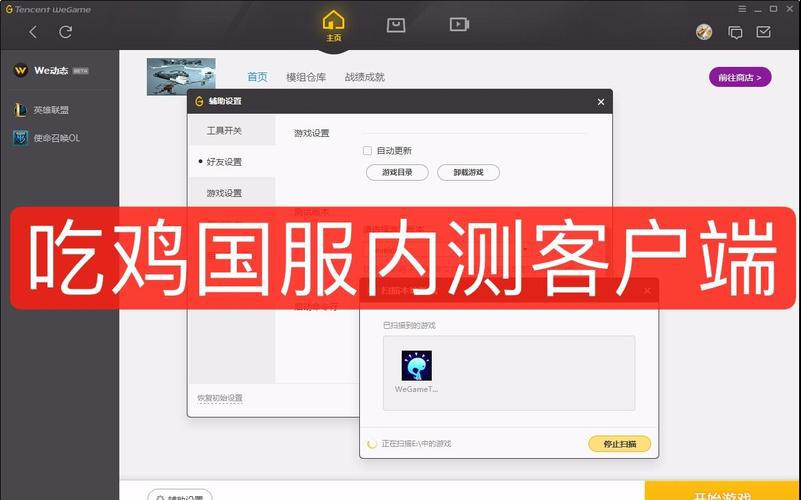
Task: Open the WeGame hamburger menu icon
Action: pos(742,9)
